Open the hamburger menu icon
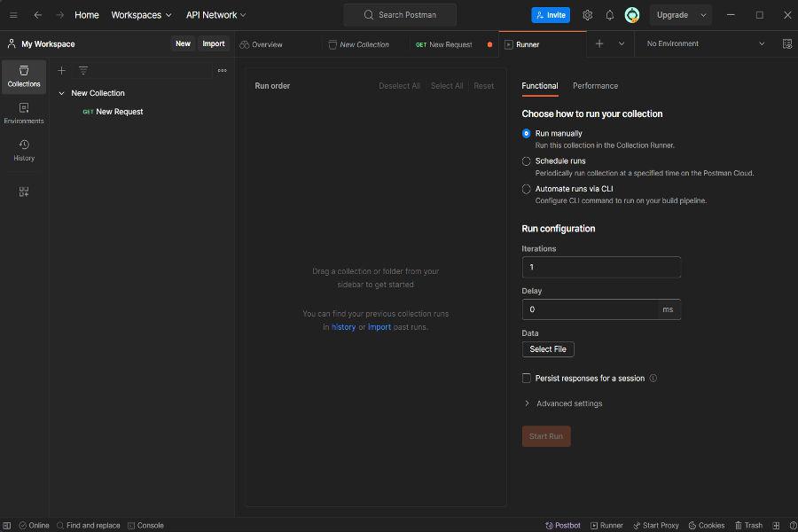The height and width of the screenshot is (532, 798). [x=13, y=15]
